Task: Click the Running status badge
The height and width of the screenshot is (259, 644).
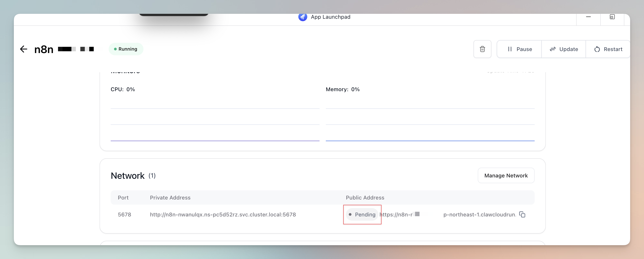Action: point(126,49)
